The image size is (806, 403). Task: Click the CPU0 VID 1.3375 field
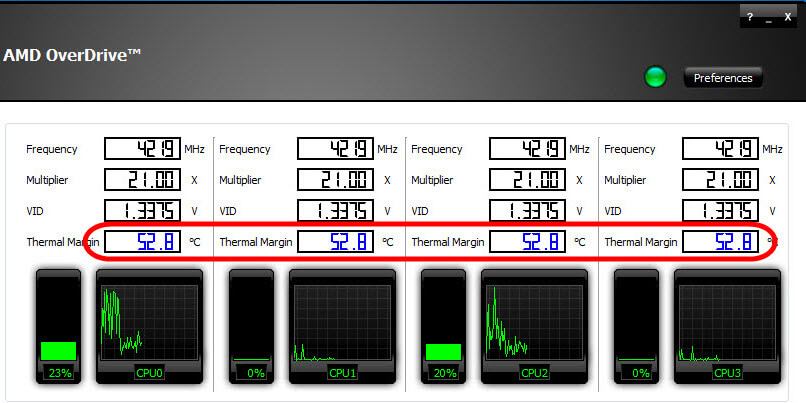pyautogui.click(x=142, y=211)
